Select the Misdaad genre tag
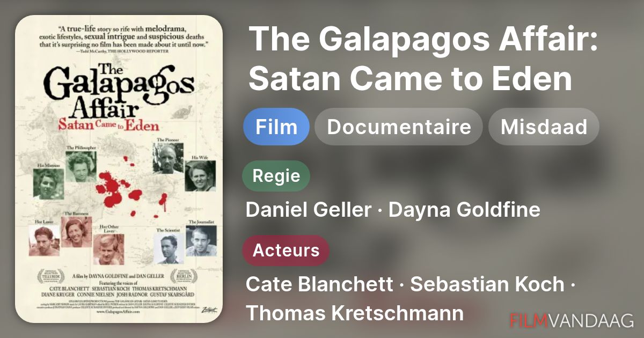 (x=544, y=127)
